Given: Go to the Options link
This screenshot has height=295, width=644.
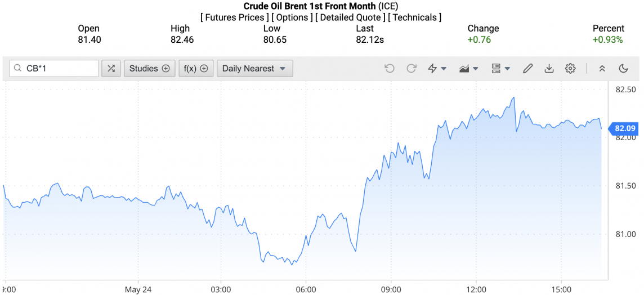Looking at the screenshot, I should point(292,17).
